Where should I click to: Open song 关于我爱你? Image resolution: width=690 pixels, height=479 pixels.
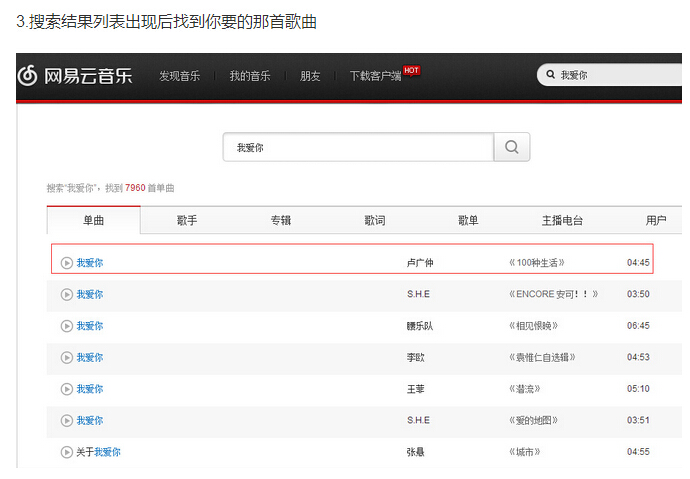tap(98, 452)
